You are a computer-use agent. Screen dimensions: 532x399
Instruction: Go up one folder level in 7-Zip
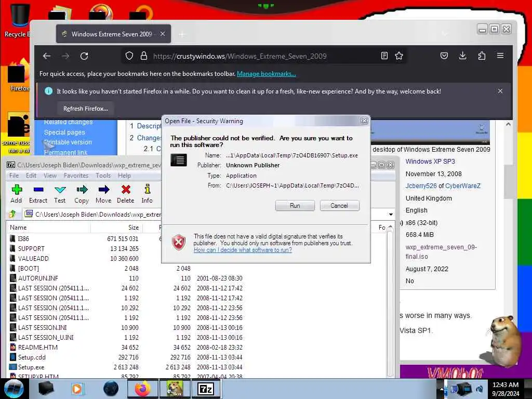[x=13, y=214]
